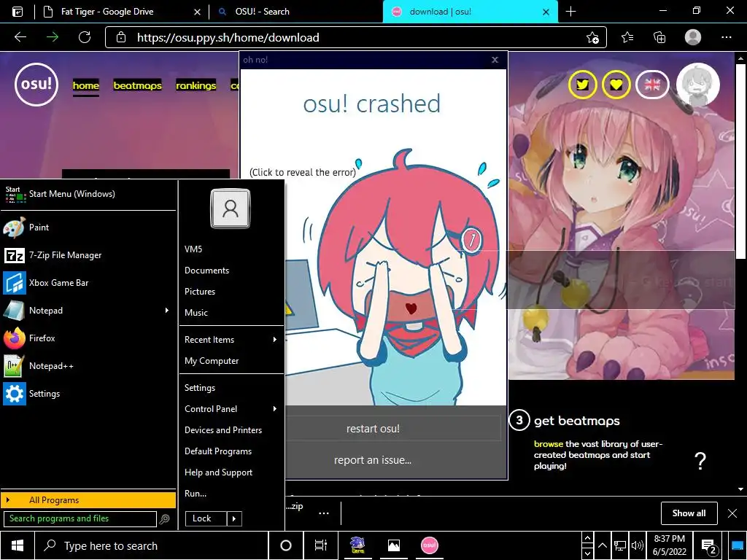Click home in osu! navigation

coord(86,86)
